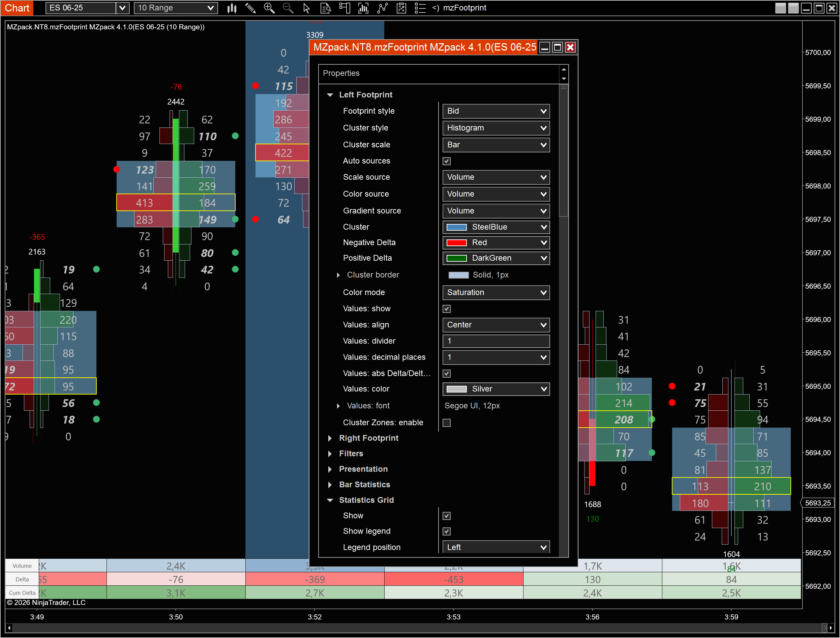Image resolution: width=840 pixels, height=638 pixels.
Task: Open the Footprint style dropdown set to Bid
Action: click(x=496, y=111)
